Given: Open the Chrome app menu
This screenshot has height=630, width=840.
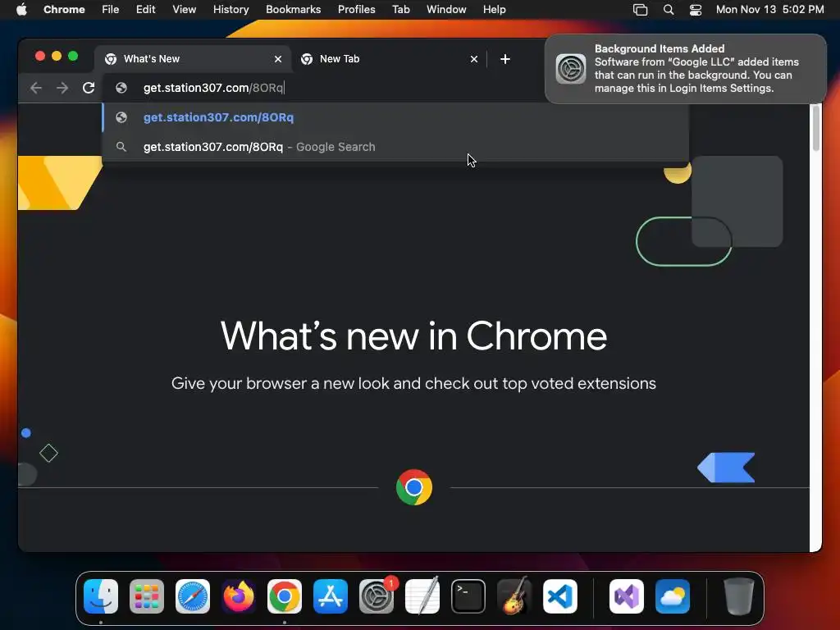Looking at the screenshot, I should click(64, 10).
